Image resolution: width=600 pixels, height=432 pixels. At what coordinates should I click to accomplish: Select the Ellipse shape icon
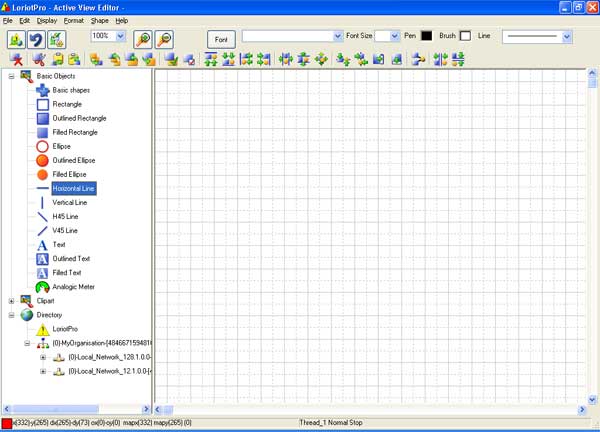coord(42,147)
